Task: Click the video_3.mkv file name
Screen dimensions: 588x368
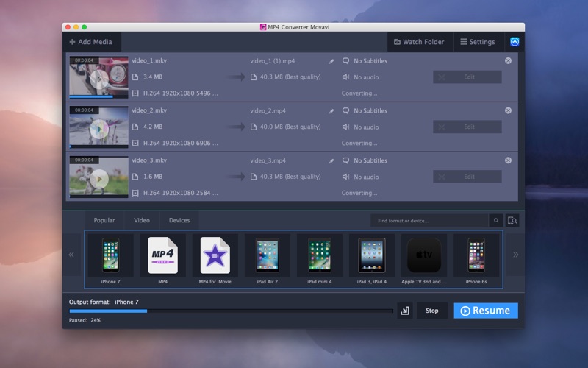Action: 149,160
